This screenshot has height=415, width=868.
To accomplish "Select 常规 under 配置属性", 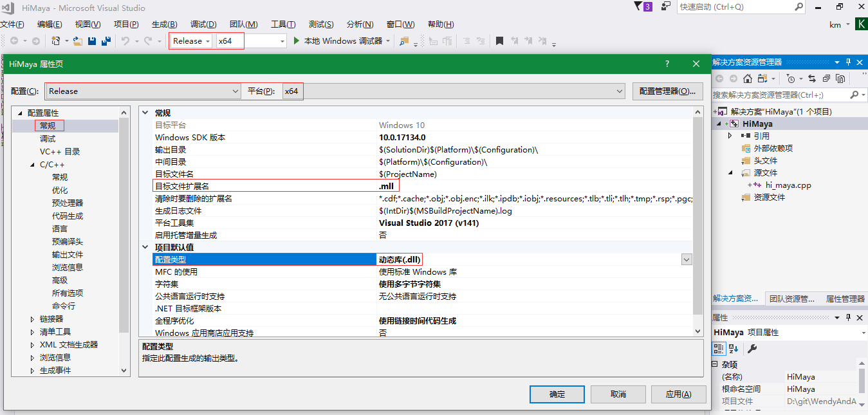I will 48,125.
